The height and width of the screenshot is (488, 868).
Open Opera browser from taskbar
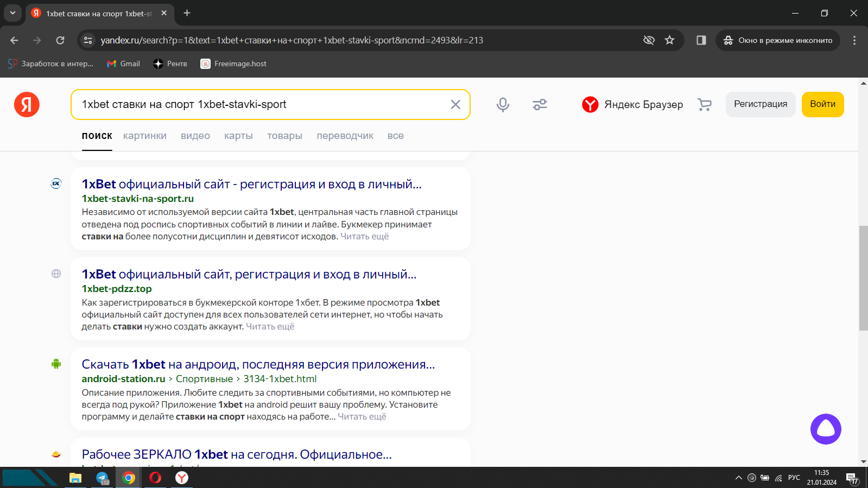[x=155, y=478]
